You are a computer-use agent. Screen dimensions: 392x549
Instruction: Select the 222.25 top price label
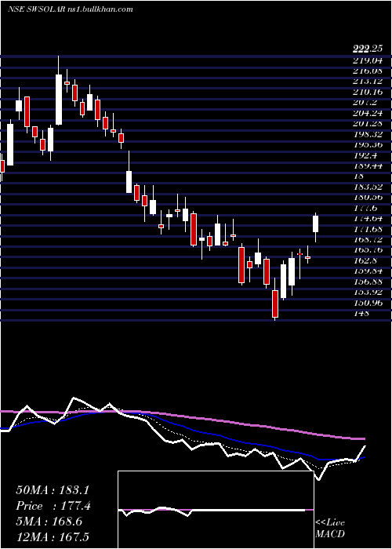pyautogui.click(x=367, y=50)
